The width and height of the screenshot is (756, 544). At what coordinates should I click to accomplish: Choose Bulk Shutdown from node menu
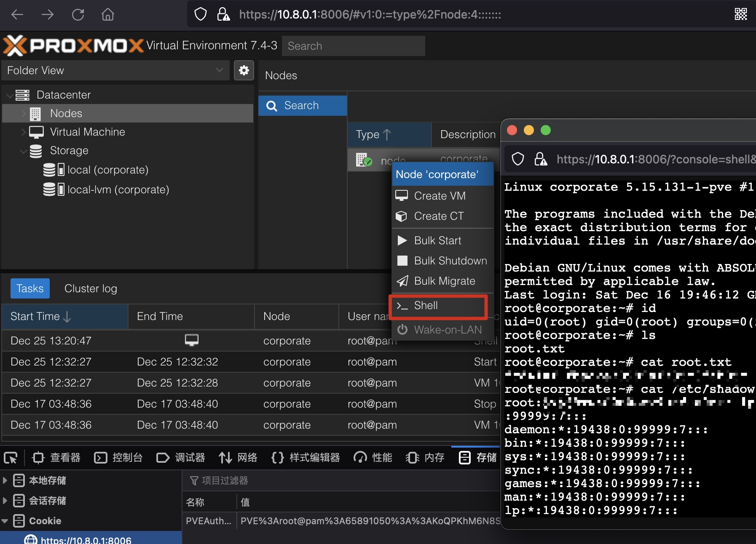tap(442, 261)
